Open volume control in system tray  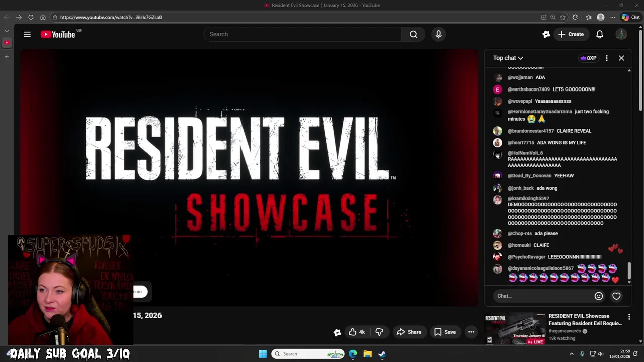600,354
